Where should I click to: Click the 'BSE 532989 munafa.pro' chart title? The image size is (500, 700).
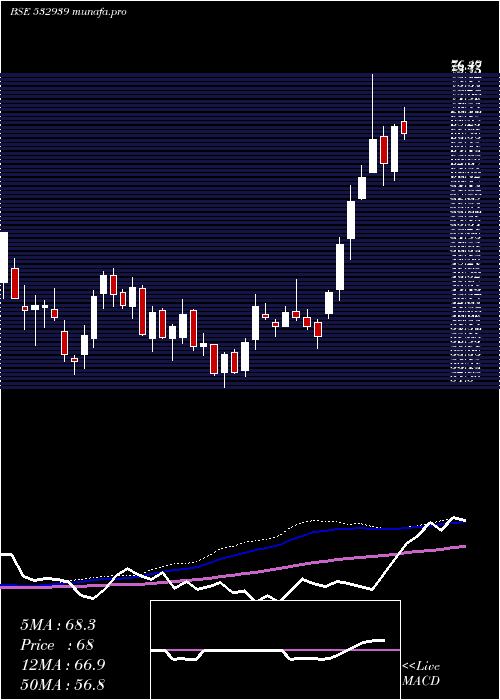(x=68, y=12)
